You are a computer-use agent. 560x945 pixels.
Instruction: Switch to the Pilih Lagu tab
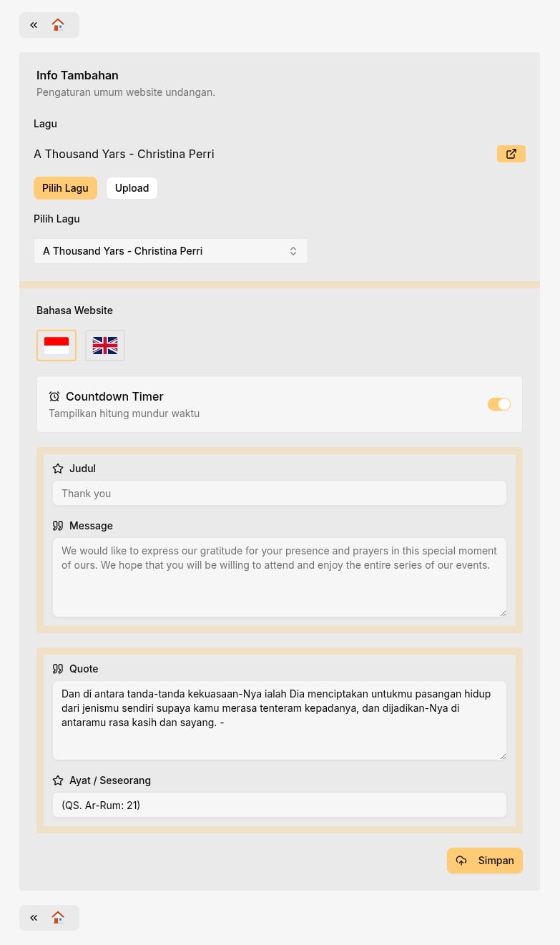pyautogui.click(x=65, y=188)
